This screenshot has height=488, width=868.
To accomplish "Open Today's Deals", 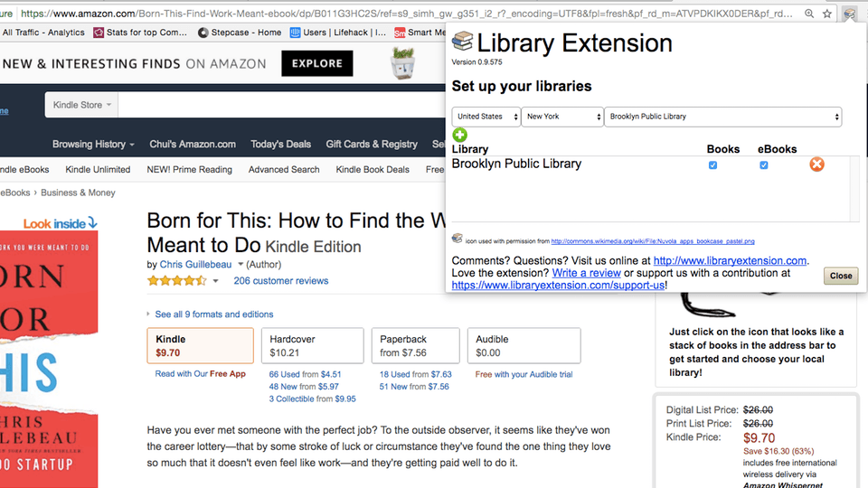I will point(280,145).
